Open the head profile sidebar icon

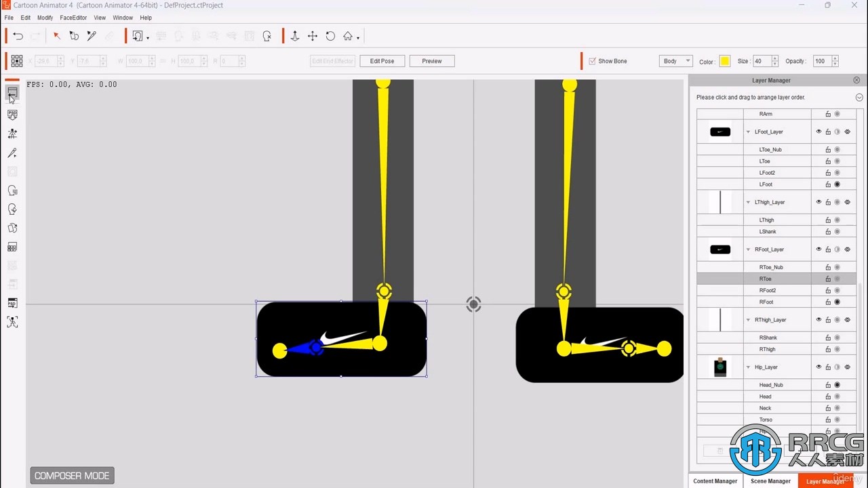pyautogui.click(x=12, y=209)
